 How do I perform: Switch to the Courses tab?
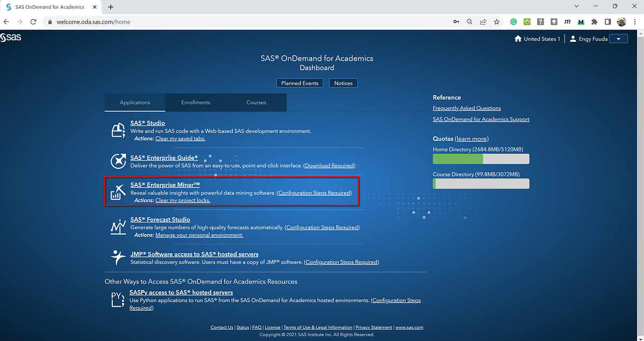(x=256, y=102)
